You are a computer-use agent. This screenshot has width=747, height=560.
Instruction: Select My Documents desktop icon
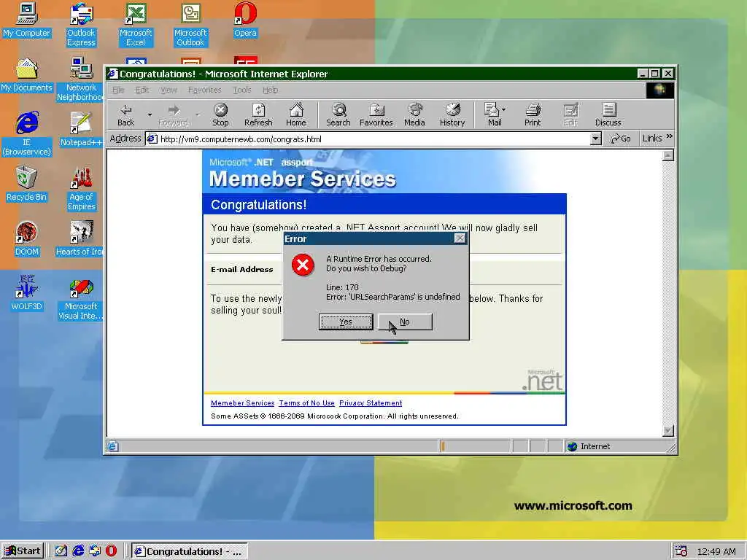click(x=27, y=75)
